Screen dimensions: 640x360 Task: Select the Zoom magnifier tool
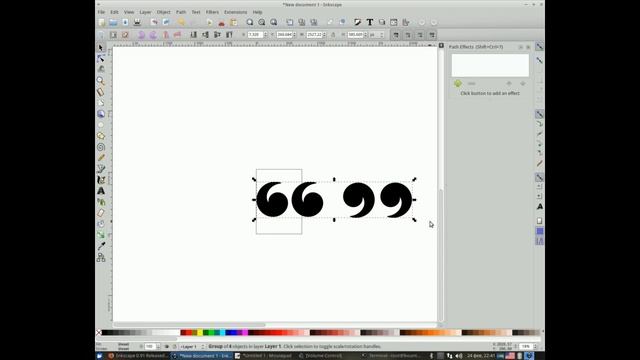click(101, 81)
